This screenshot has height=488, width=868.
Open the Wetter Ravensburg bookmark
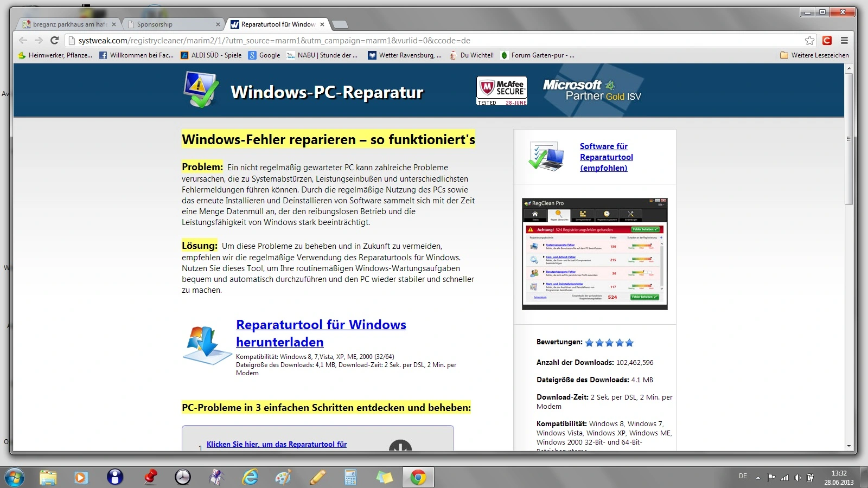pyautogui.click(x=405, y=55)
